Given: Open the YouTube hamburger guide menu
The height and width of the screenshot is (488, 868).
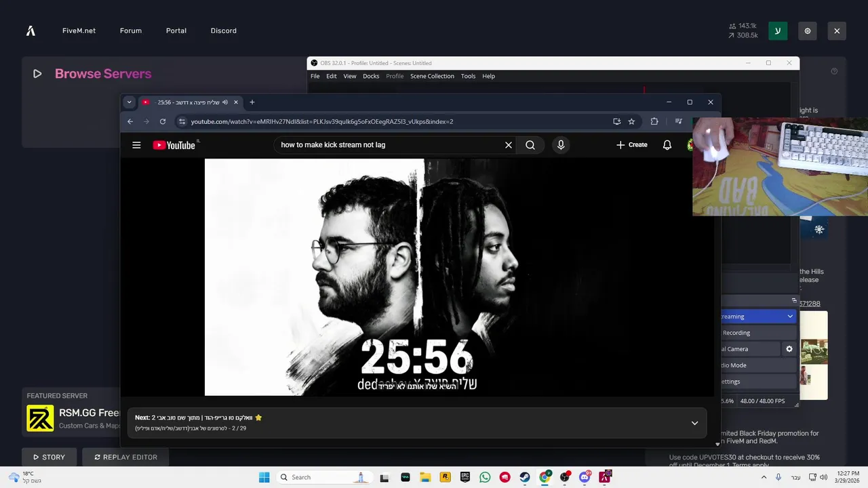Looking at the screenshot, I should point(136,145).
